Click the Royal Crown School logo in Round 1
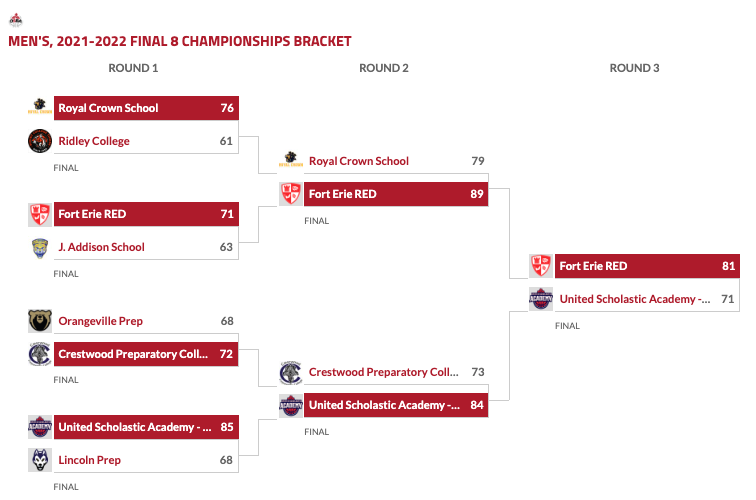This screenshot has height=500, width=756. [40, 108]
